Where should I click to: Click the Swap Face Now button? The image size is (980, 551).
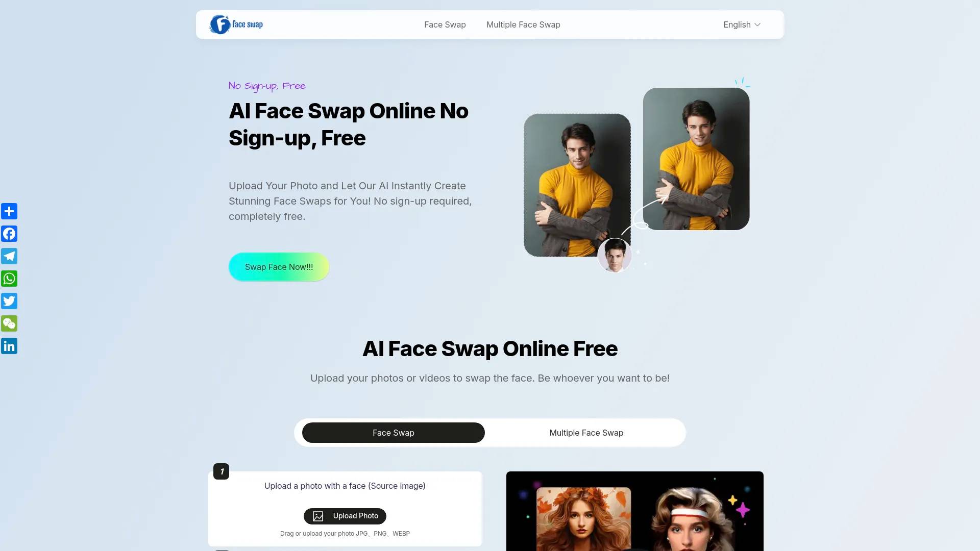[x=279, y=266]
